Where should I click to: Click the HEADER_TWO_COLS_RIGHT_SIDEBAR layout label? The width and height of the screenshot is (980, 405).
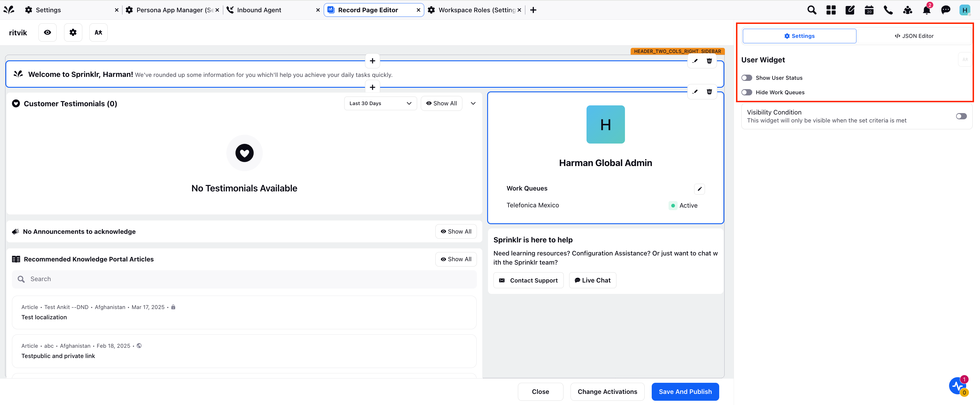[x=677, y=51]
